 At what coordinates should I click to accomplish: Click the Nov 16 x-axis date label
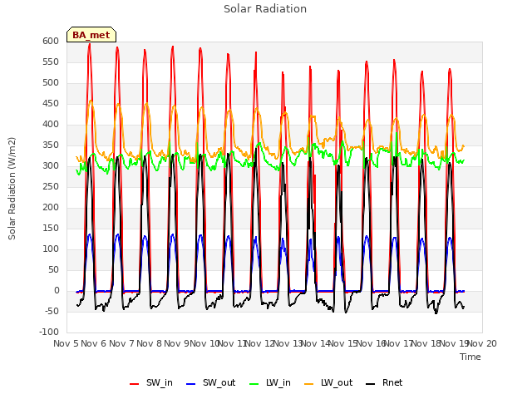(x=372, y=343)
